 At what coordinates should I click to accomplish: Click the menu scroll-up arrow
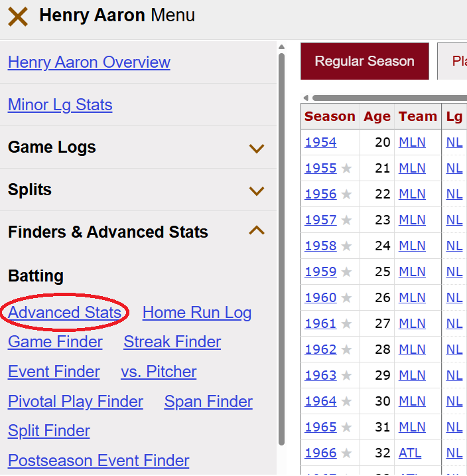[x=281, y=47]
